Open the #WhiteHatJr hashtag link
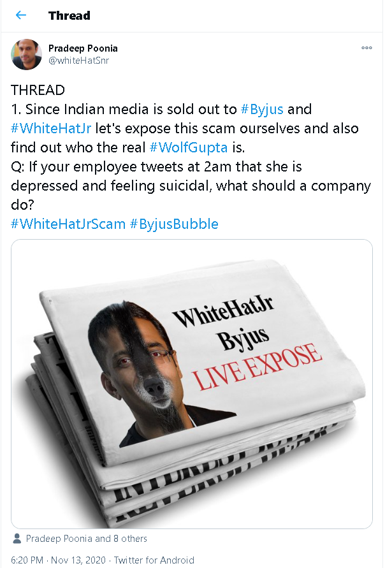 (x=51, y=128)
